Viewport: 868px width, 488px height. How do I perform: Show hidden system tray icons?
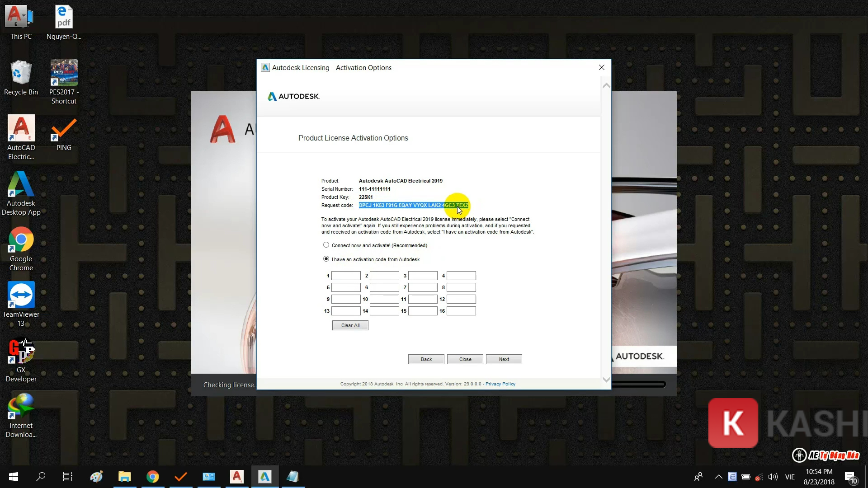[718, 477]
